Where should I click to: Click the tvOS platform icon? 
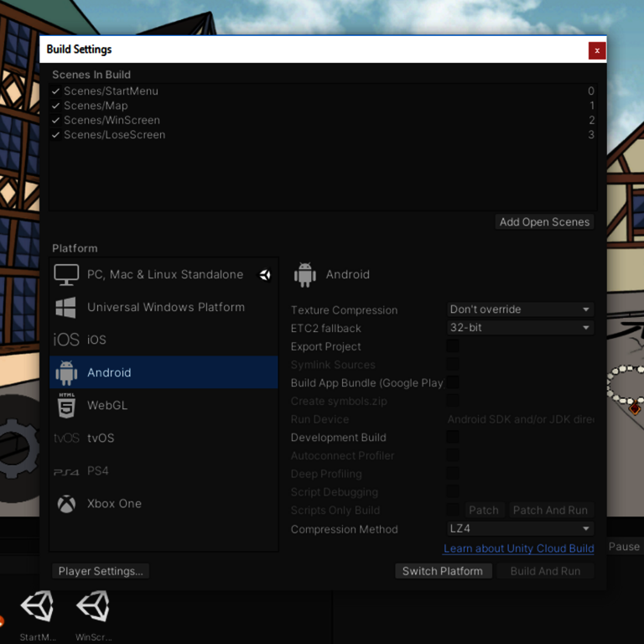coord(66,439)
